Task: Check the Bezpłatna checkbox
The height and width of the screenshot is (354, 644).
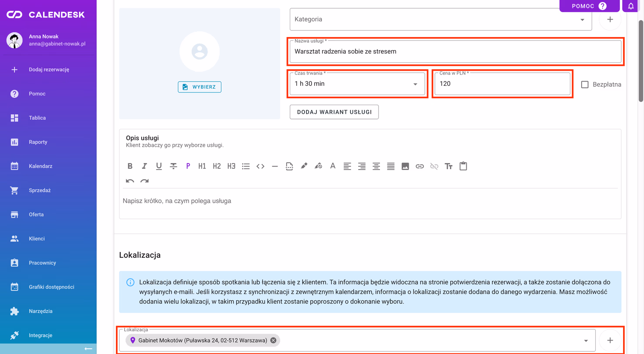Action: pyautogui.click(x=585, y=85)
